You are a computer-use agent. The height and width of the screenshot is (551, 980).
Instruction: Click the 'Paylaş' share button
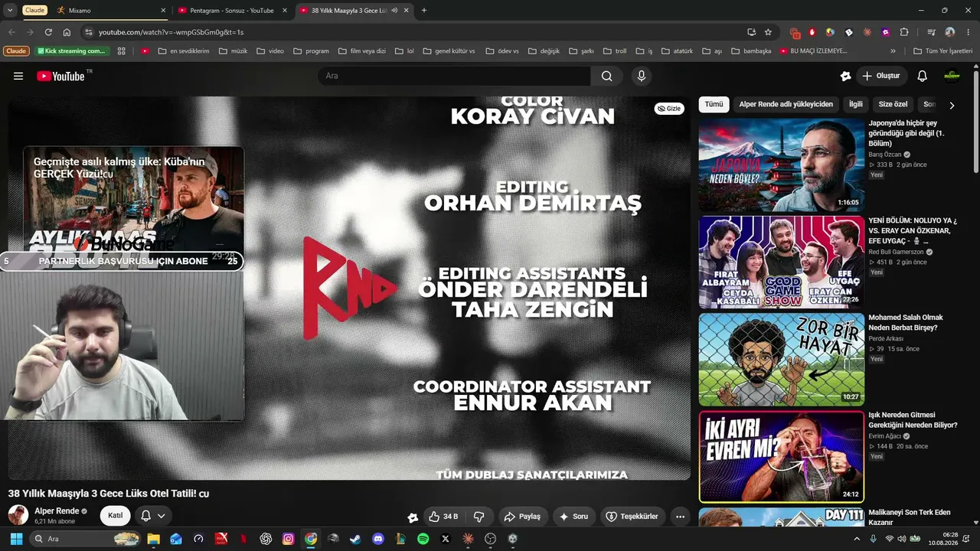(524, 517)
